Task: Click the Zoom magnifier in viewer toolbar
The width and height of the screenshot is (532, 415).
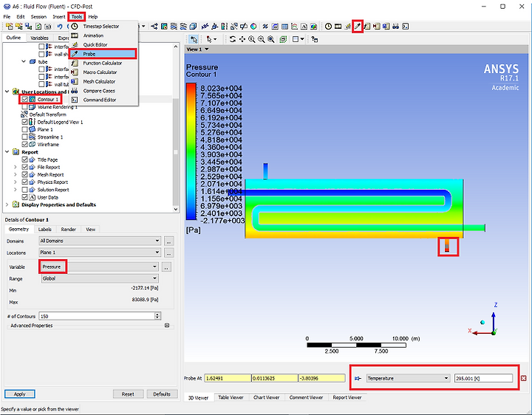Action: pos(251,39)
